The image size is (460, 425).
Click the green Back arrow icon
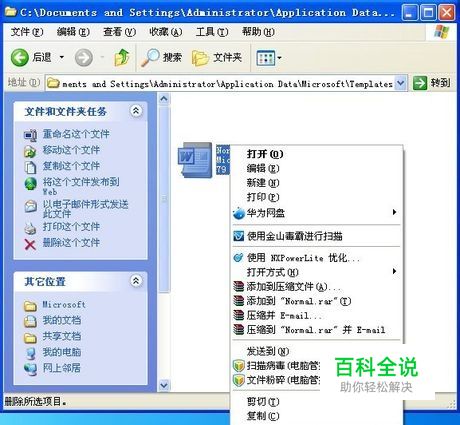click(x=20, y=57)
